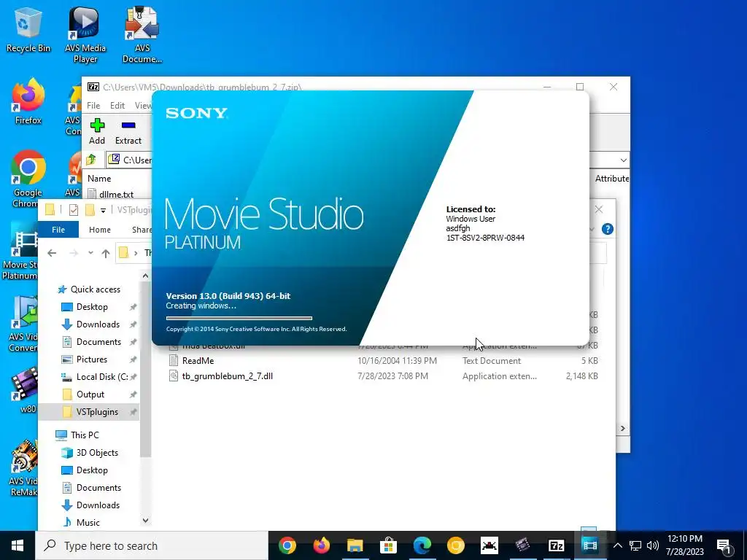Image resolution: width=747 pixels, height=560 pixels.
Task: Launch AVS Media Player desktop shortcut
Action: pyautogui.click(x=85, y=35)
